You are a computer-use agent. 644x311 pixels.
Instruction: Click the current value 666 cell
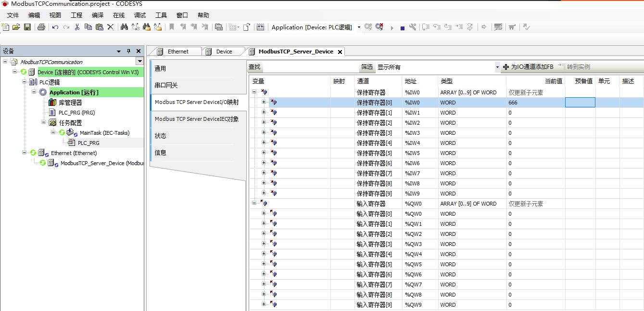[x=536, y=103]
